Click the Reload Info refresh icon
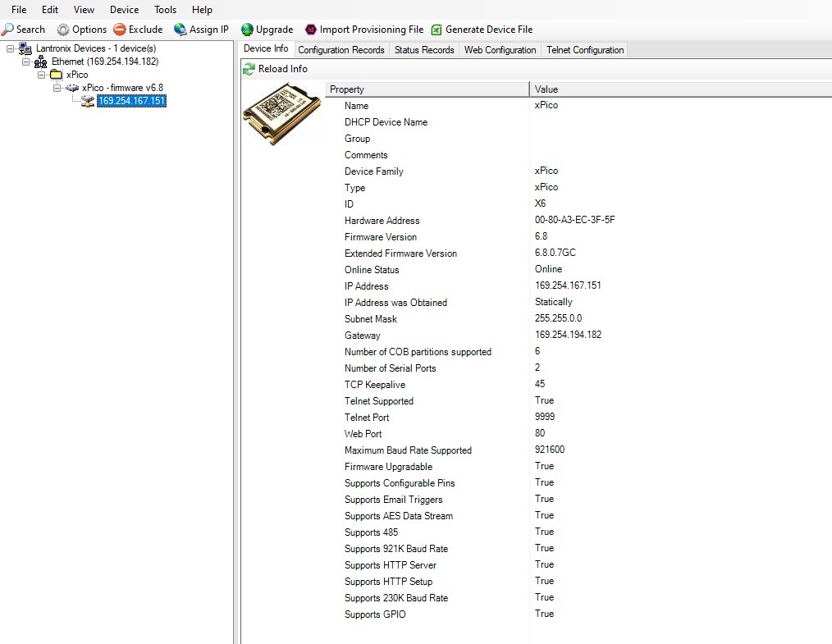The width and height of the screenshot is (832, 644). pyautogui.click(x=249, y=68)
